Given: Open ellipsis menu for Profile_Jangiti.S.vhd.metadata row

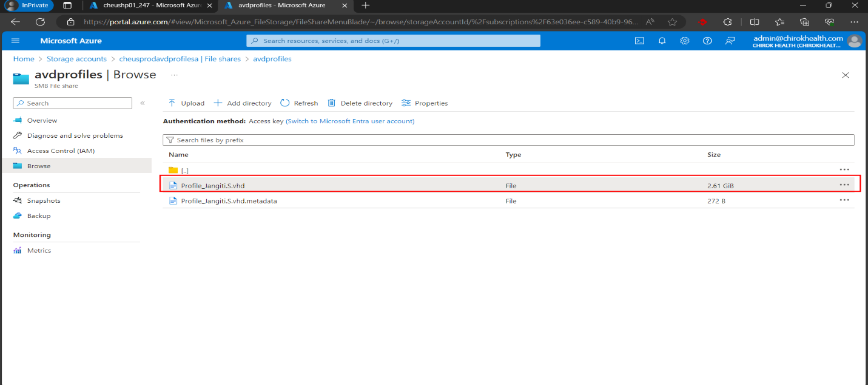Looking at the screenshot, I should coord(844,200).
